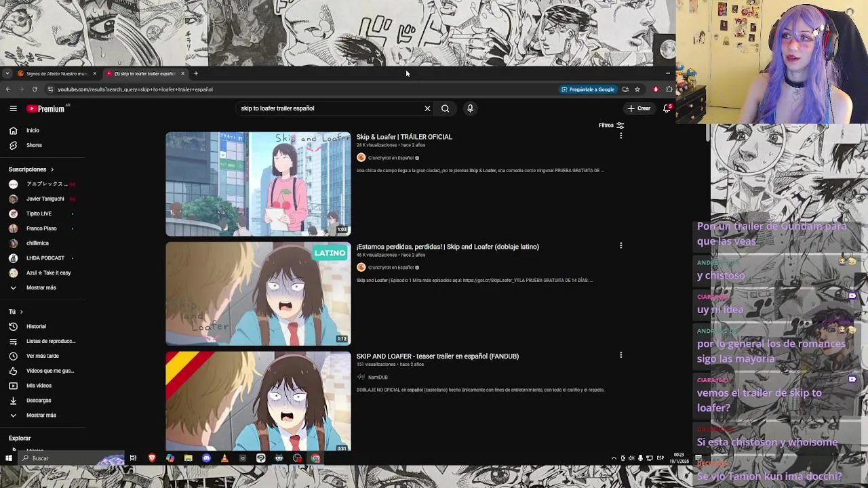
Task: Bookmark this page with the star
Action: (637, 89)
